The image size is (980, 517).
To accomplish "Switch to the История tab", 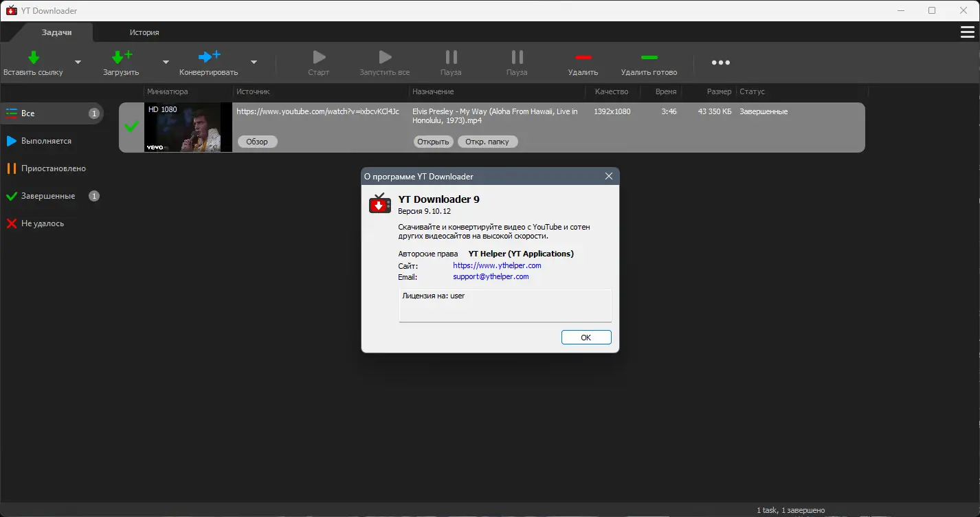I will pyautogui.click(x=144, y=32).
